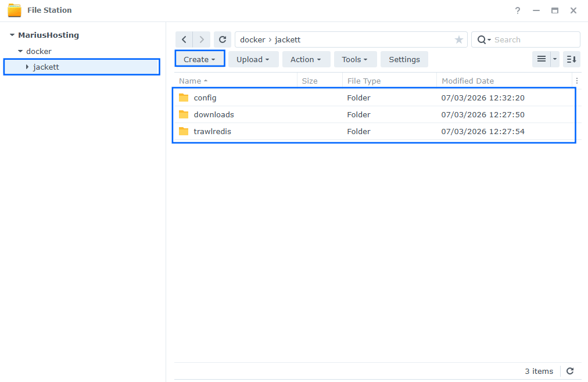This screenshot has width=588, height=382.
Task: Select the downloads folder name
Action: click(214, 114)
